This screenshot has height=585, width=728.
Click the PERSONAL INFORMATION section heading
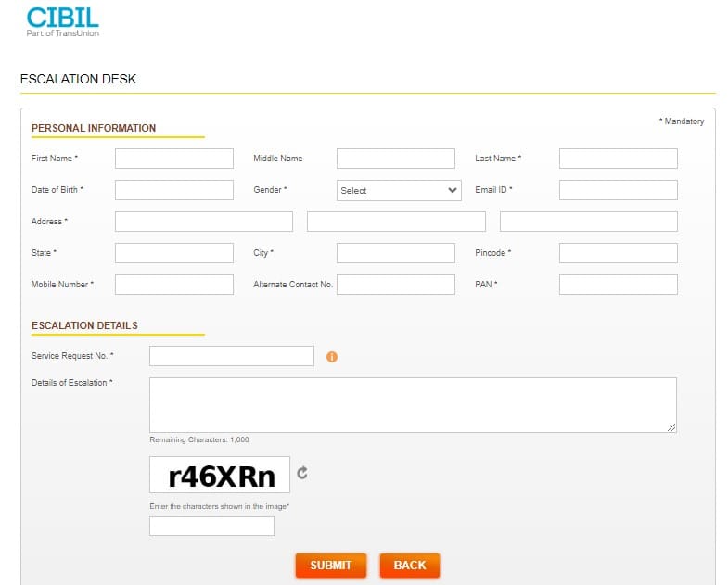coord(94,128)
